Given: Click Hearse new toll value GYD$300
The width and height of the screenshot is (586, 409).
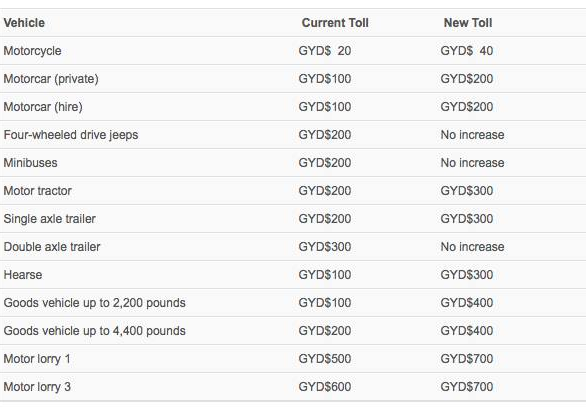Looking at the screenshot, I should click(466, 275).
